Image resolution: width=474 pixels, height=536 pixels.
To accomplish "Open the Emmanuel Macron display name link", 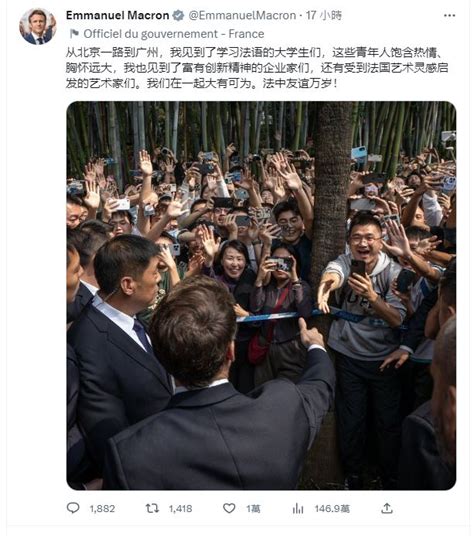I will click(118, 15).
